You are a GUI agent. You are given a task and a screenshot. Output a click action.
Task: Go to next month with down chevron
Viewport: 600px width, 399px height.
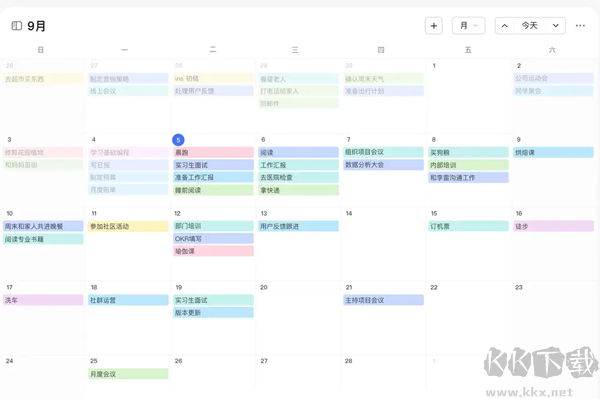tap(556, 26)
